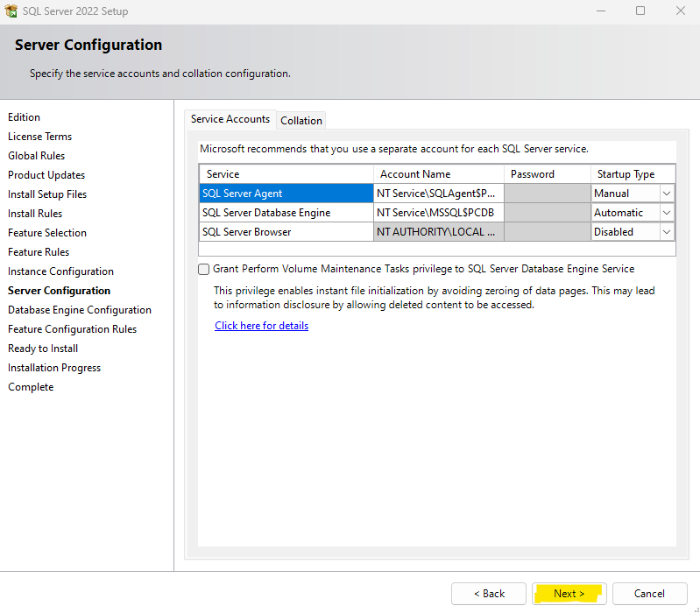Open the Click here for details link
The width and height of the screenshot is (700, 613).
(262, 326)
